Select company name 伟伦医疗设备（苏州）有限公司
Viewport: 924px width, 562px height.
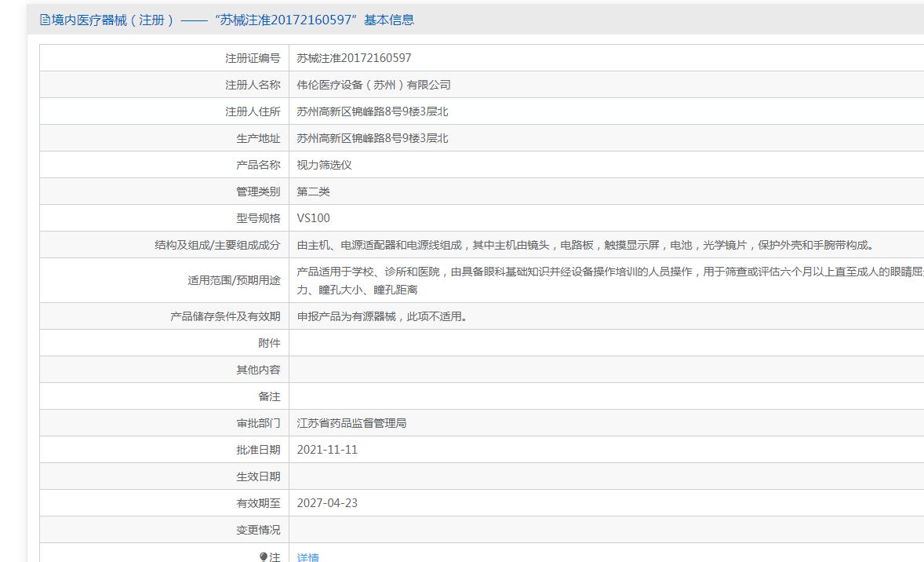click(x=373, y=84)
